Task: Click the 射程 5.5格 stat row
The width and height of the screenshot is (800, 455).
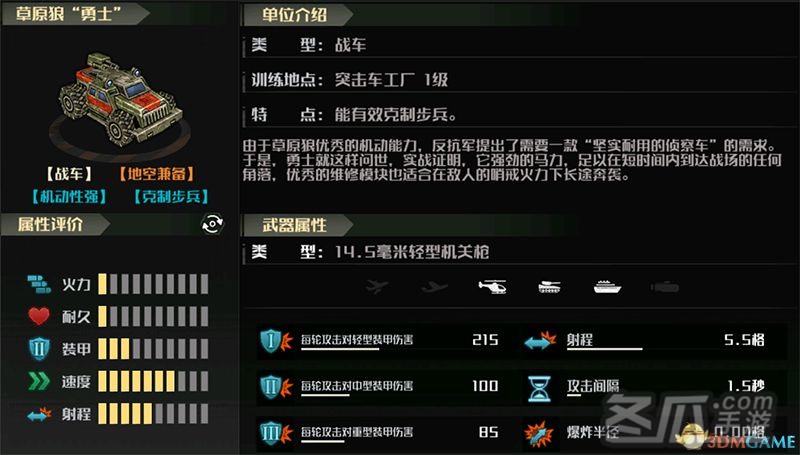Action: [646, 340]
